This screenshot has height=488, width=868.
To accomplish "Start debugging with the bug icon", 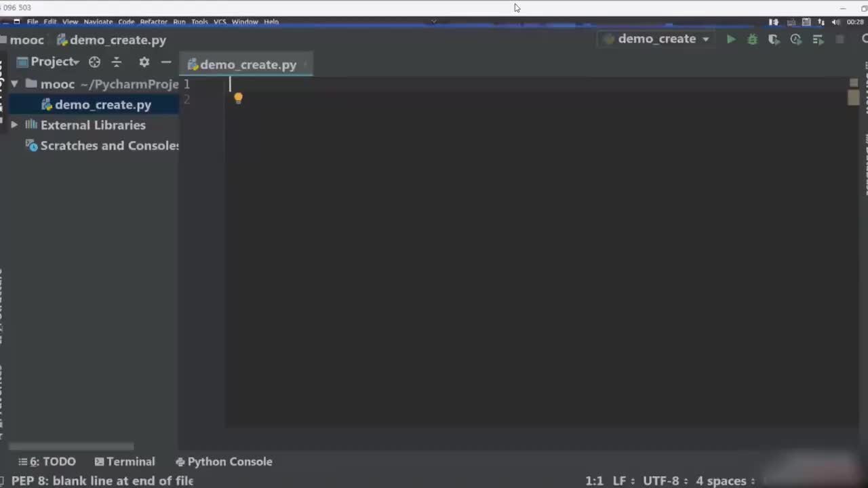I will (752, 39).
